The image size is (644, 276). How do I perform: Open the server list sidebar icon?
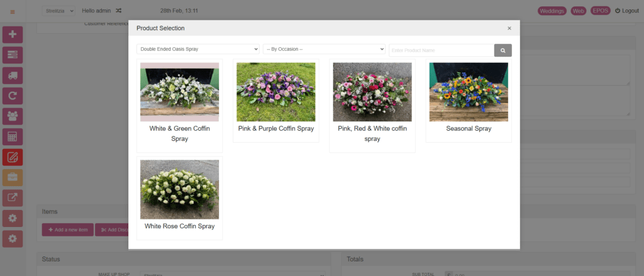pyautogui.click(x=13, y=55)
